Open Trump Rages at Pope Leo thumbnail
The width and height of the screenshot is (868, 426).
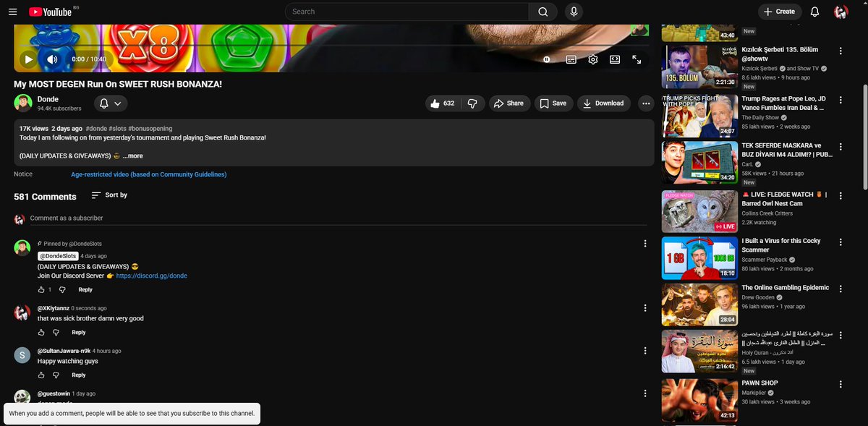click(x=699, y=116)
